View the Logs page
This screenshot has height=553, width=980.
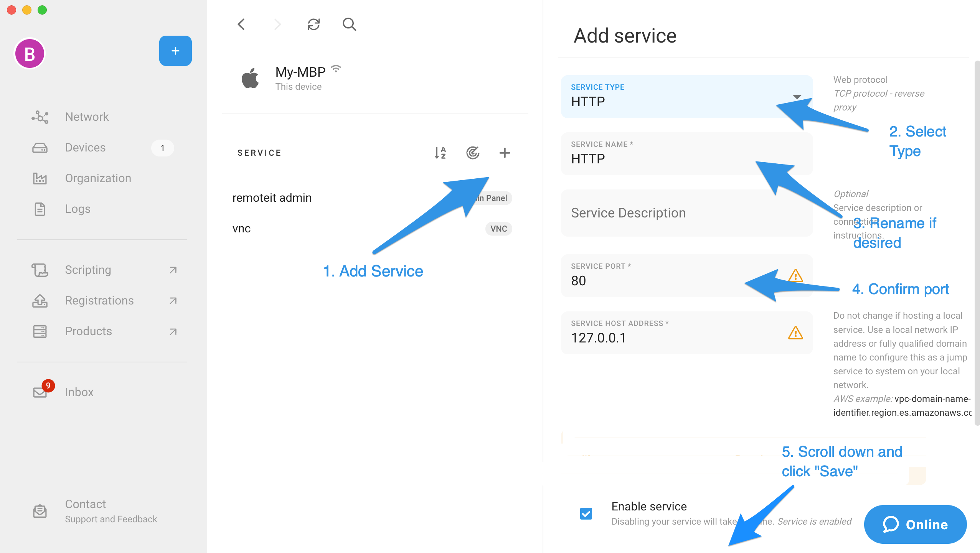[78, 209]
